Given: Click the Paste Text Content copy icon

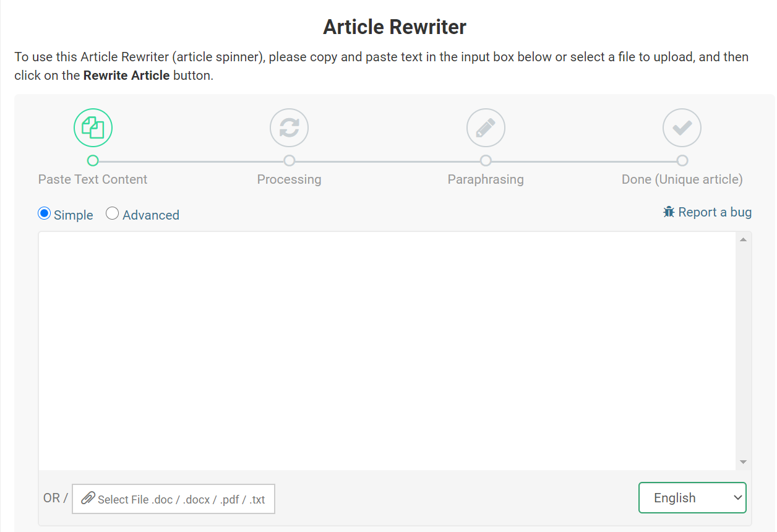Looking at the screenshot, I should click(93, 128).
